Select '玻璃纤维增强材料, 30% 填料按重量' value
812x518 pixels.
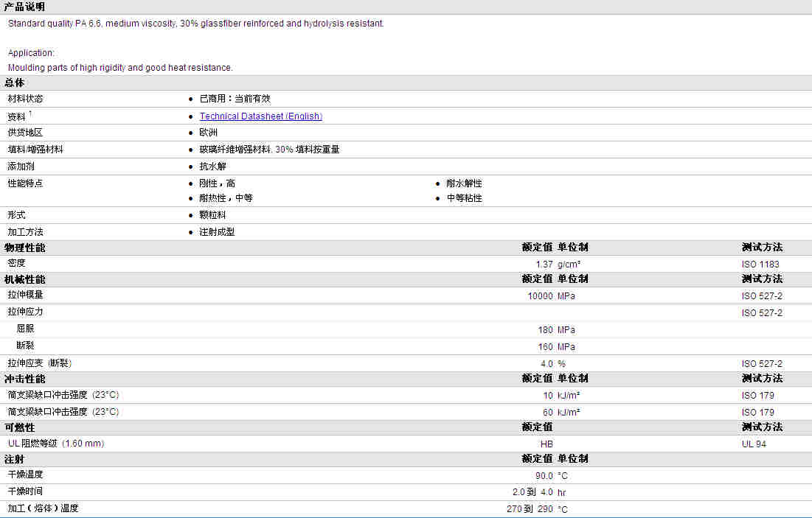[x=269, y=150]
